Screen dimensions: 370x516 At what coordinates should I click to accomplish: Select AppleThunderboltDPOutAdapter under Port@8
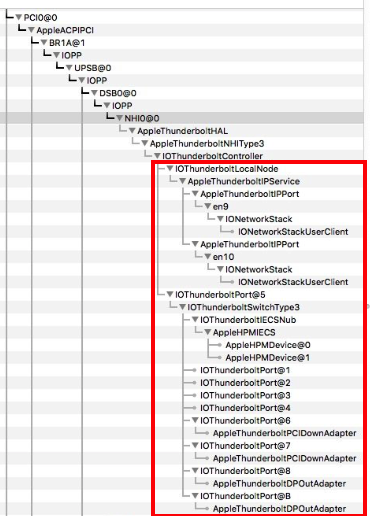pos(279,484)
